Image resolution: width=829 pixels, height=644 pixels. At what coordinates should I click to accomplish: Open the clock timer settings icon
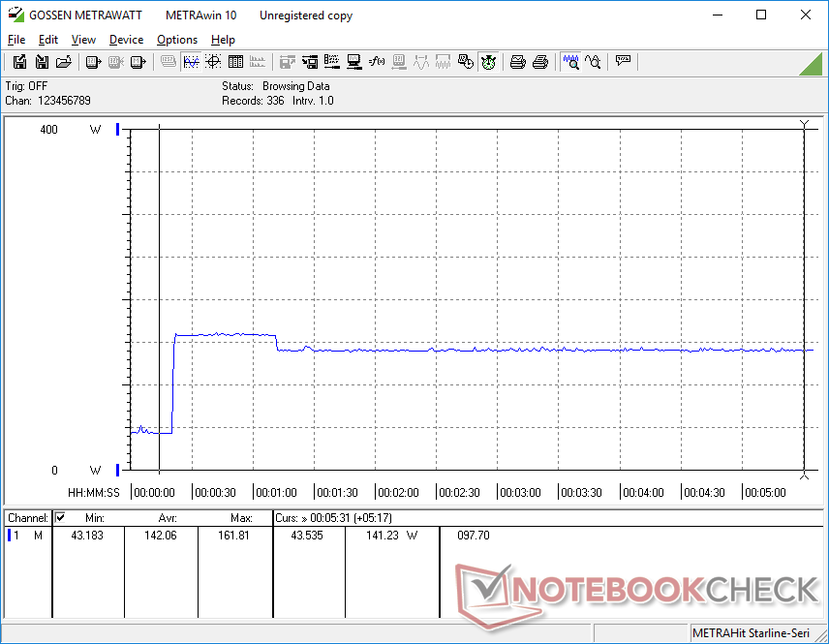tap(465, 62)
